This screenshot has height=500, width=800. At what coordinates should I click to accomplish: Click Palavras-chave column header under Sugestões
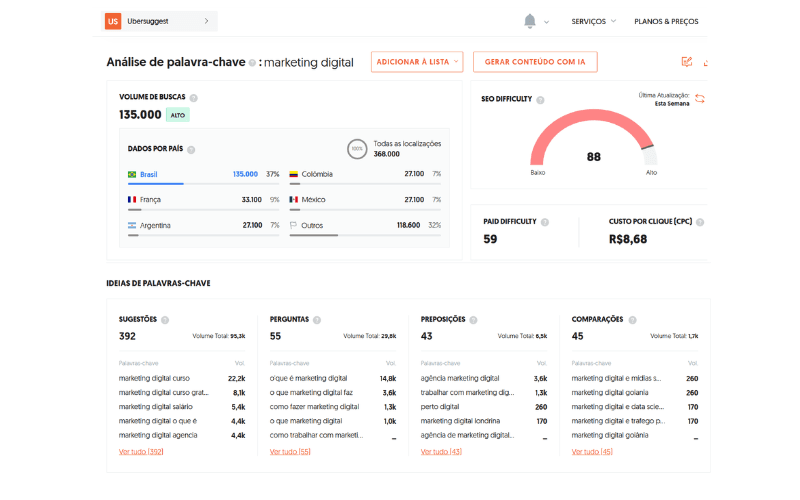point(138,363)
